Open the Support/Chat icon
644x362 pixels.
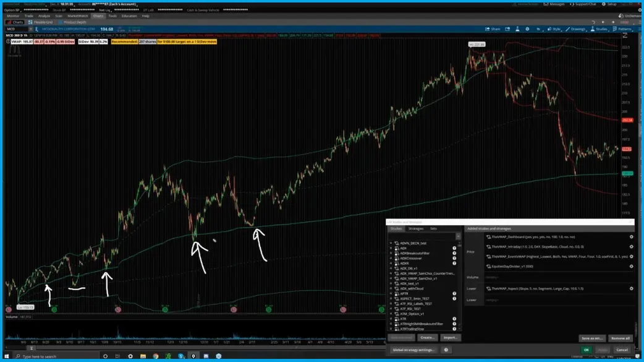click(x=572, y=4)
